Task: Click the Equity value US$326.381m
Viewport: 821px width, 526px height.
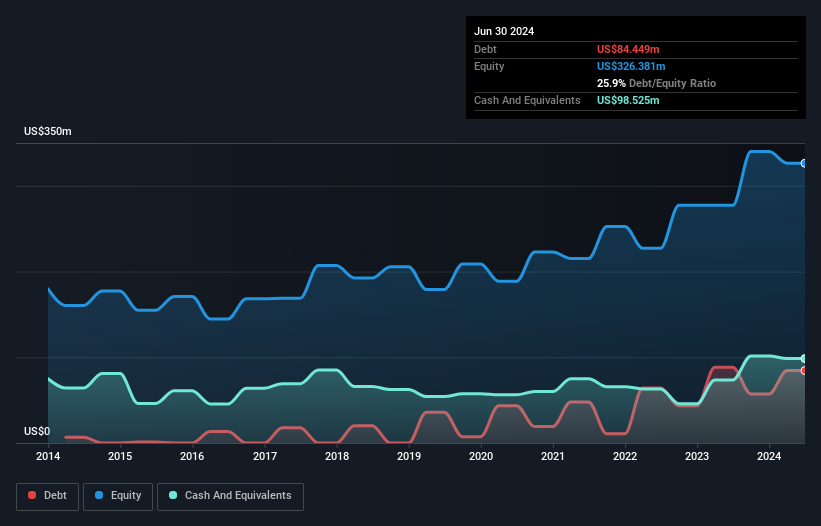Action: click(x=631, y=66)
